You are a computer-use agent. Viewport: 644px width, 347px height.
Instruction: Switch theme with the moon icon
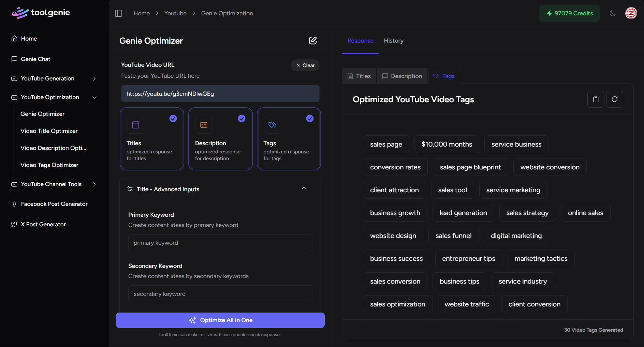[613, 13]
